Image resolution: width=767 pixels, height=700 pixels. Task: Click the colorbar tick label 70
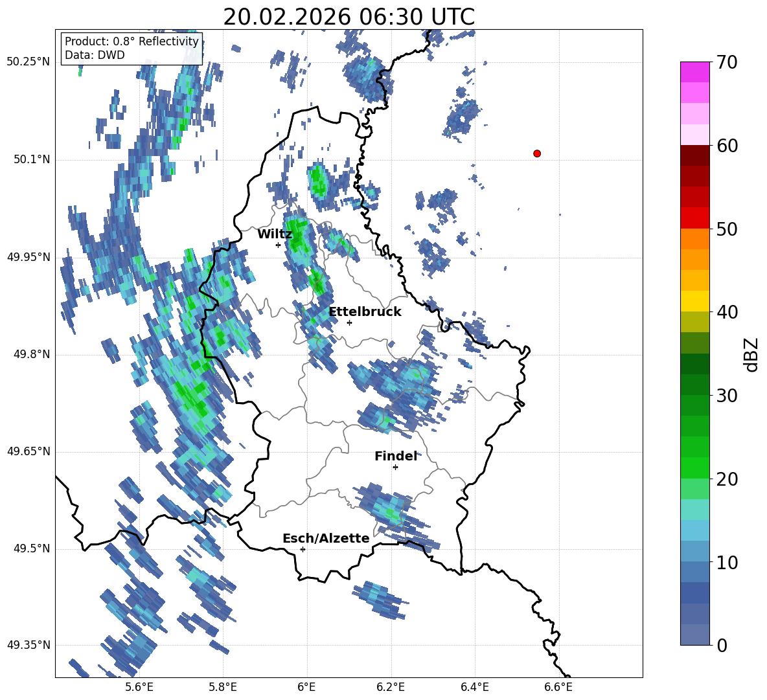click(727, 62)
